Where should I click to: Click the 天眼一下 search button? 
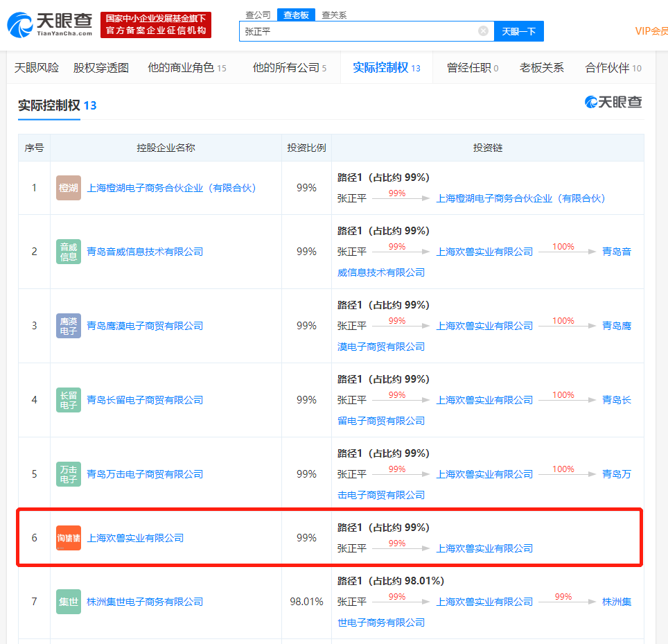[x=518, y=31]
